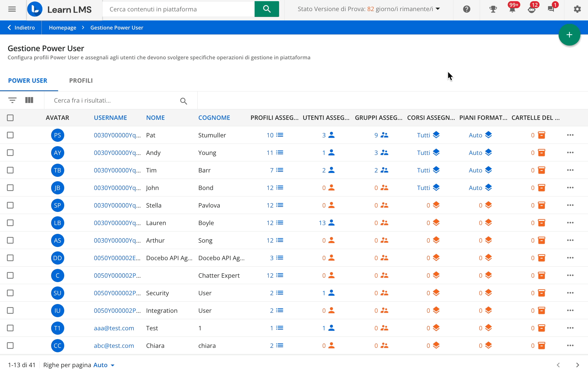Open the hamburger main menu

click(12, 9)
